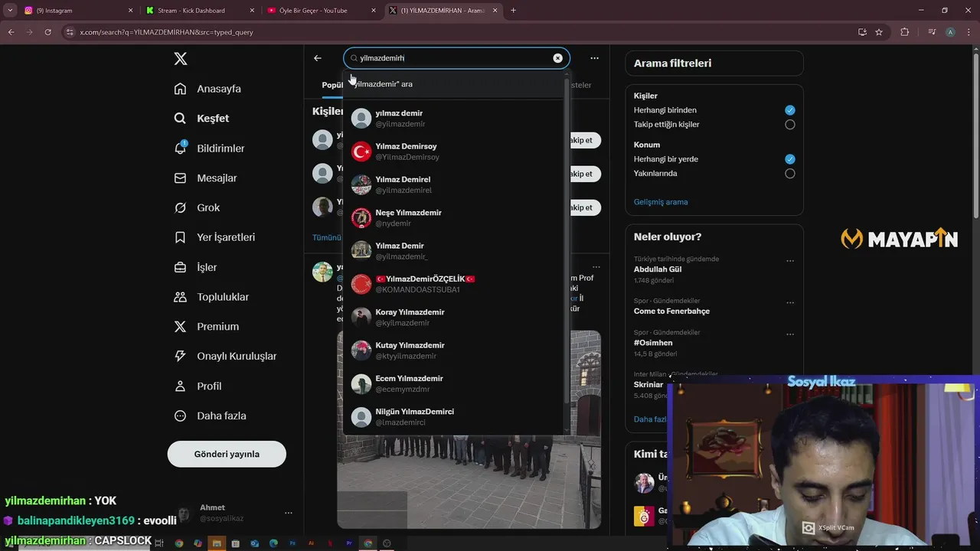This screenshot has height=551, width=980.
Task: Click the back arrow beside search box
Action: point(318,58)
